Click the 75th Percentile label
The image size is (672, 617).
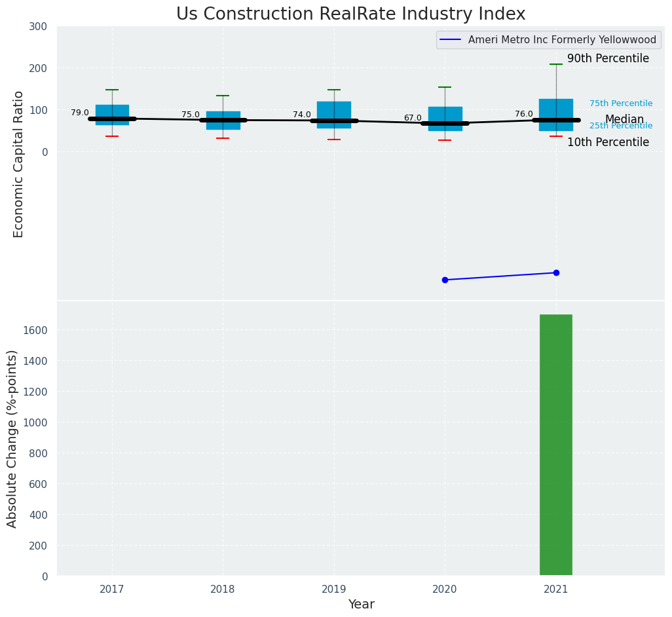621,103
